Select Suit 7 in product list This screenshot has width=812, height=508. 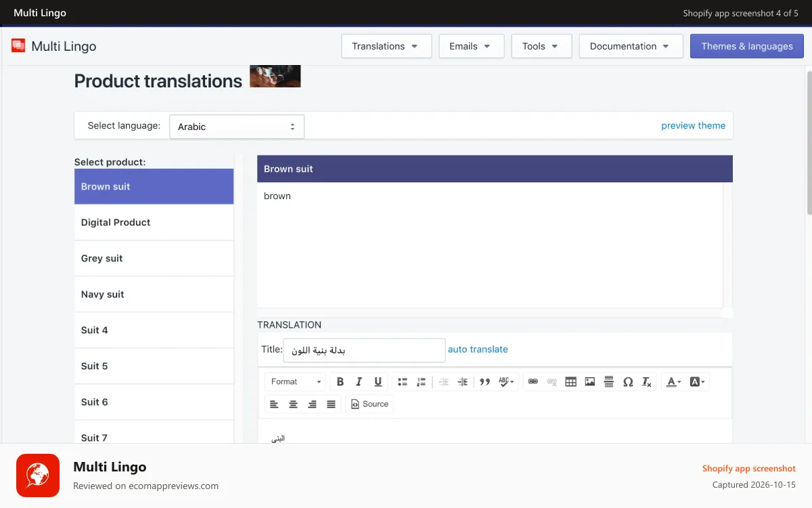(x=154, y=432)
